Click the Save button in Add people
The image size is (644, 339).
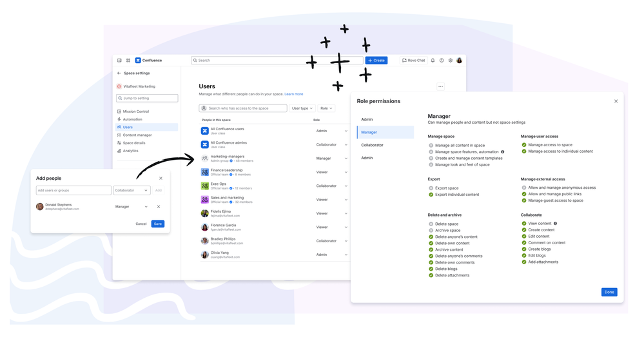point(158,224)
